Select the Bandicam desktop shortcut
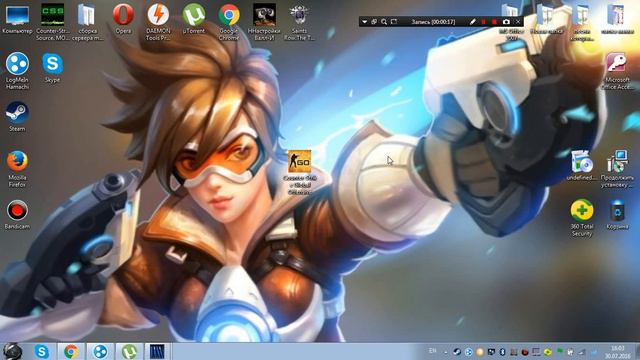Screen dimensions: 640x360 pyautogui.click(x=17, y=214)
